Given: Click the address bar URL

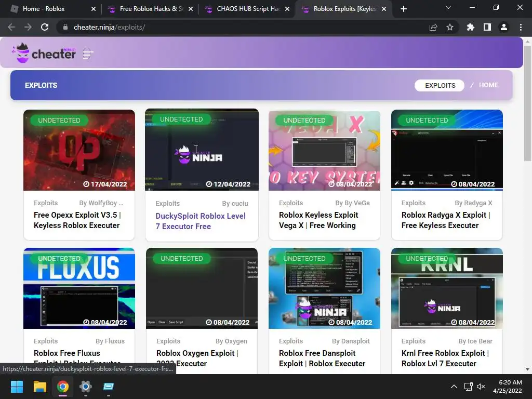Looking at the screenshot, I should (109, 27).
